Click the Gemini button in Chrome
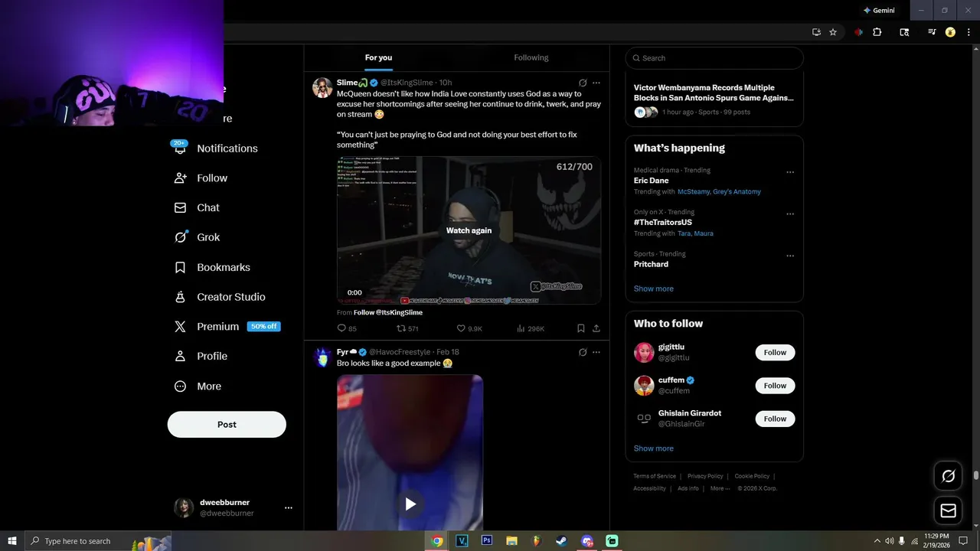980x551 pixels. [x=879, y=11]
